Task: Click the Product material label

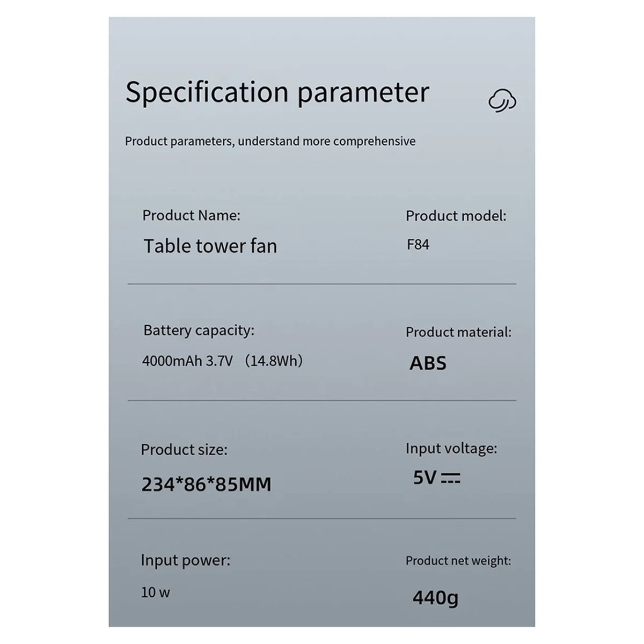Action: pyautogui.click(x=458, y=332)
